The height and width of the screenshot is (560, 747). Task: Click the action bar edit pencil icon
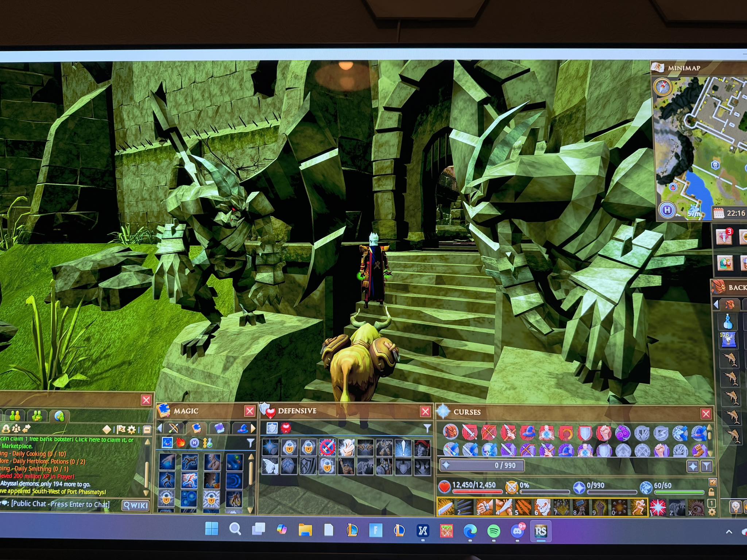712,482
